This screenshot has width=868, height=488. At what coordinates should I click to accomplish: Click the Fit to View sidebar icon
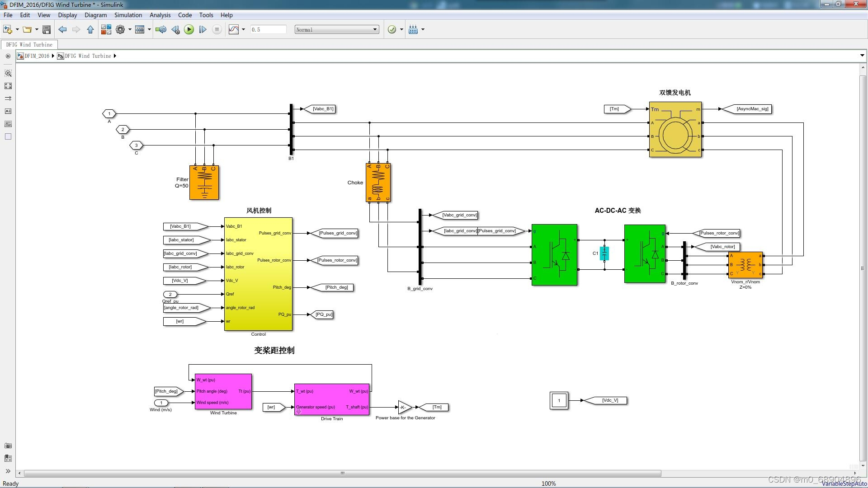8,86
